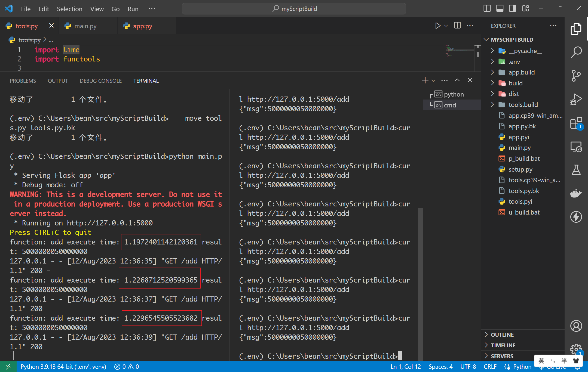Image resolution: width=588 pixels, height=372 pixels.
Task: Open the Search view in activity bar
Action: pyautogui.click(x=576, y=52)
